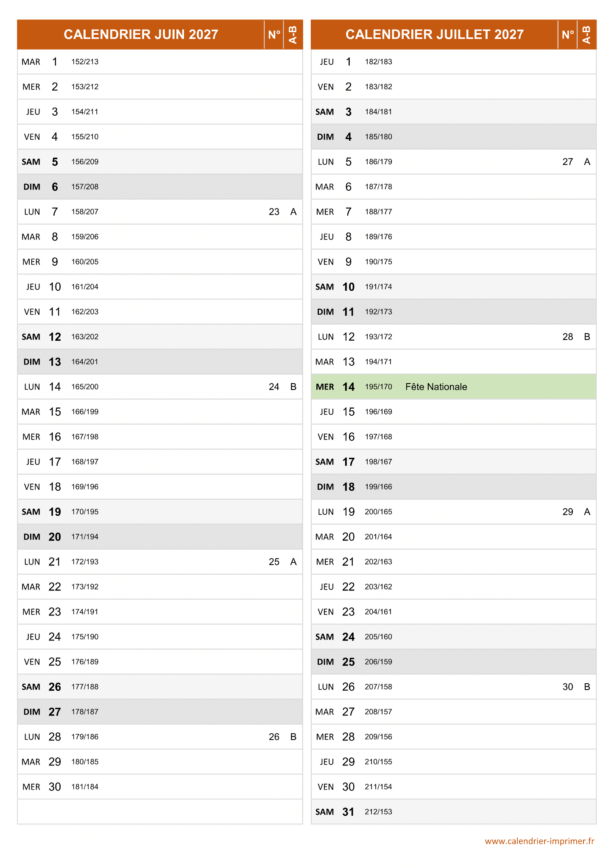Select Sunday June 6 row
Screen dimensions: 614x868
coord(160,187)
